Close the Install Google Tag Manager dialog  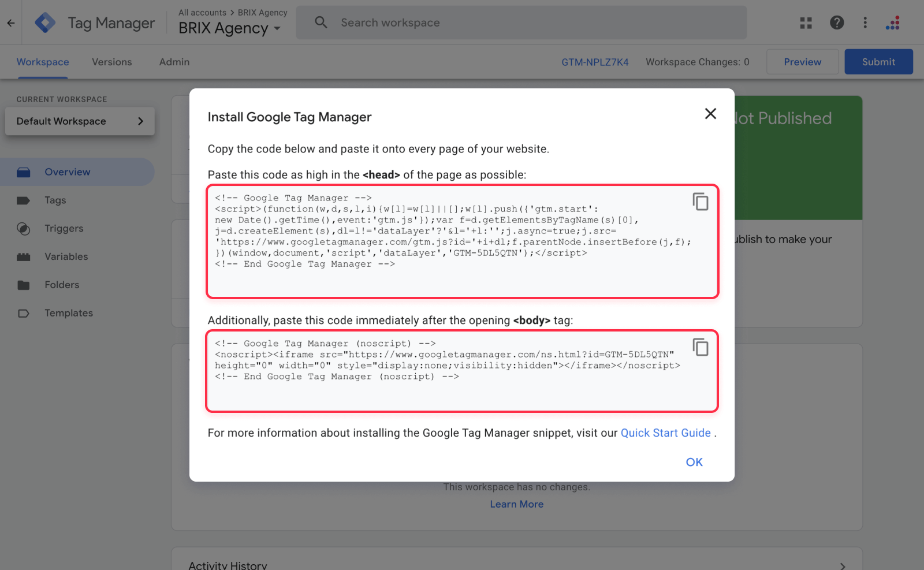tap(710, 113)
